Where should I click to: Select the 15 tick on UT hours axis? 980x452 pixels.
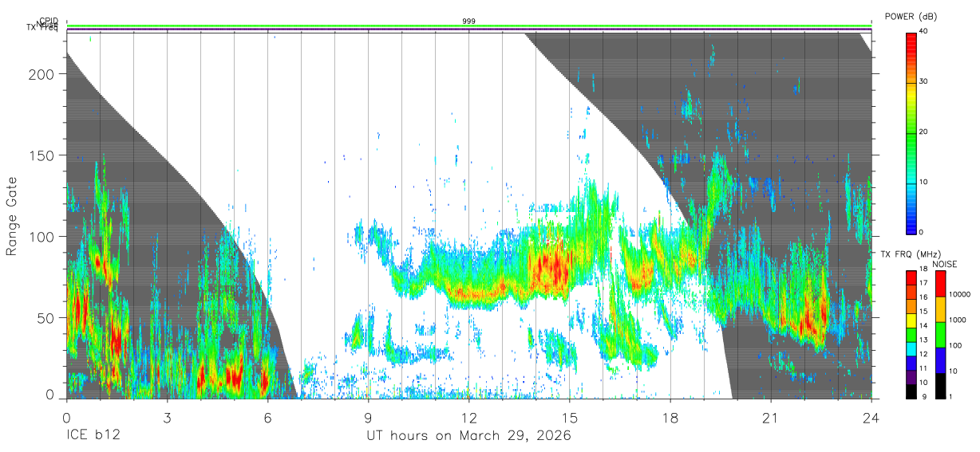pos(570,418)
